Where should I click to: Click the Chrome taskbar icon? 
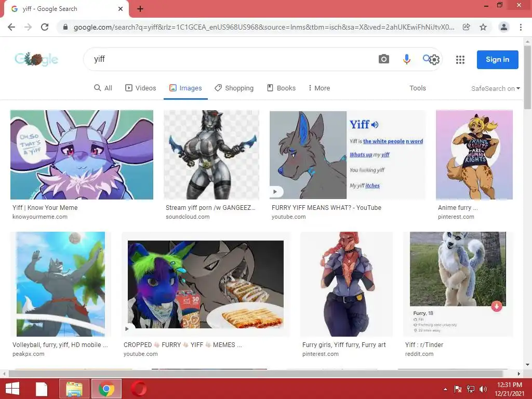point(107,389)
